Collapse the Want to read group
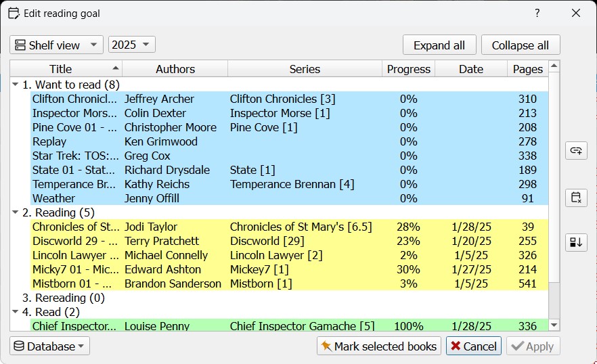This screenshot has height=364, width=597. (x=16, y=85)
